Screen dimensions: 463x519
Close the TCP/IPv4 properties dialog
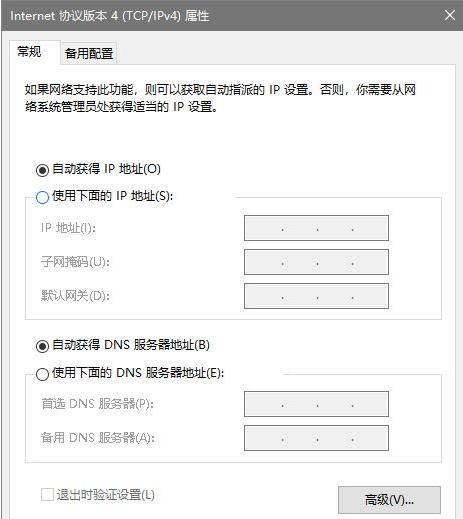pos(450,15)
